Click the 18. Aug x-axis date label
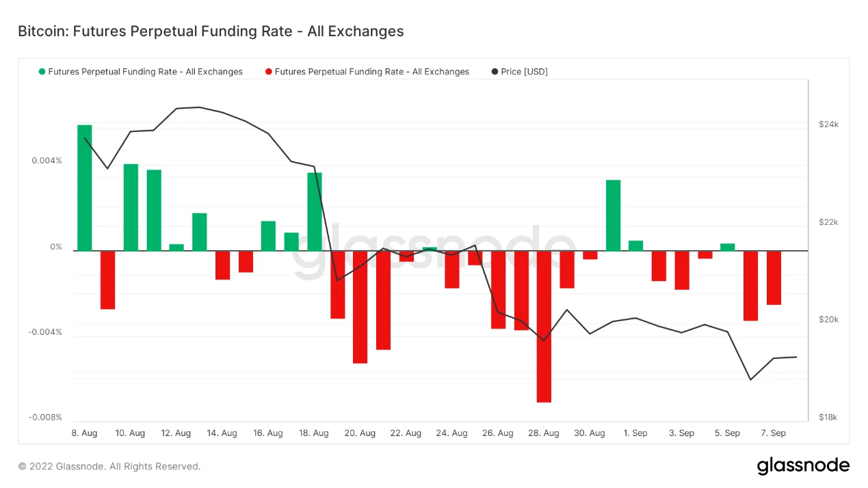The image size is (868, 488). (x=314, y=433)
